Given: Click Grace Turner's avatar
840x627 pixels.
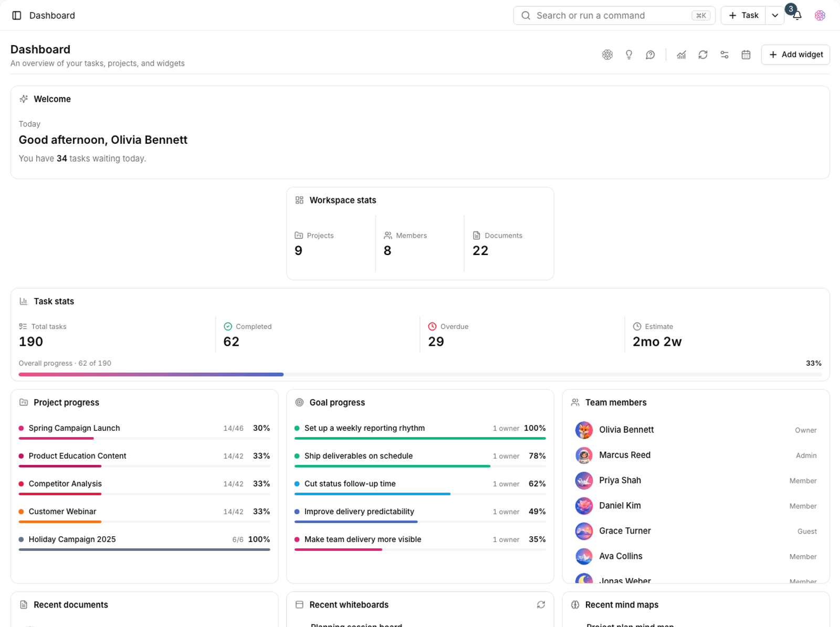Looking at the screenshot, I should coord(584,531).
